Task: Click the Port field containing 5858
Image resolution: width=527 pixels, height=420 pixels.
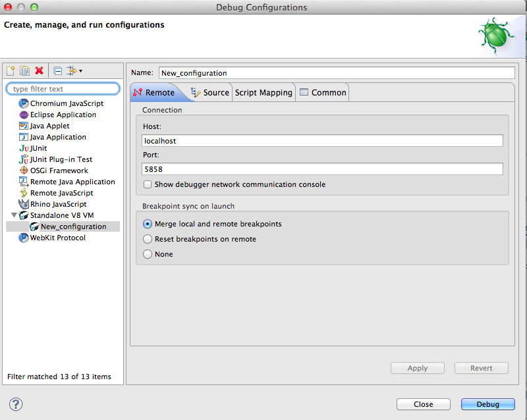Action: tap(322, 169)
